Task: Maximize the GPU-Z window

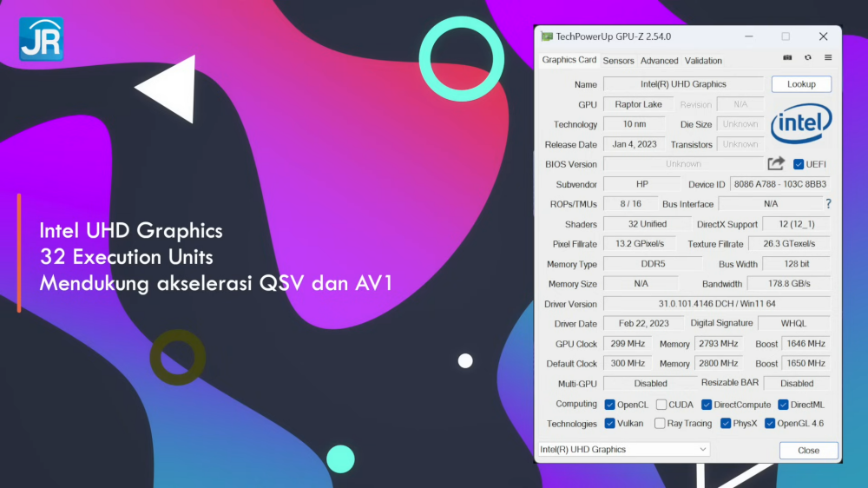Action: click(x=786, y=36)
